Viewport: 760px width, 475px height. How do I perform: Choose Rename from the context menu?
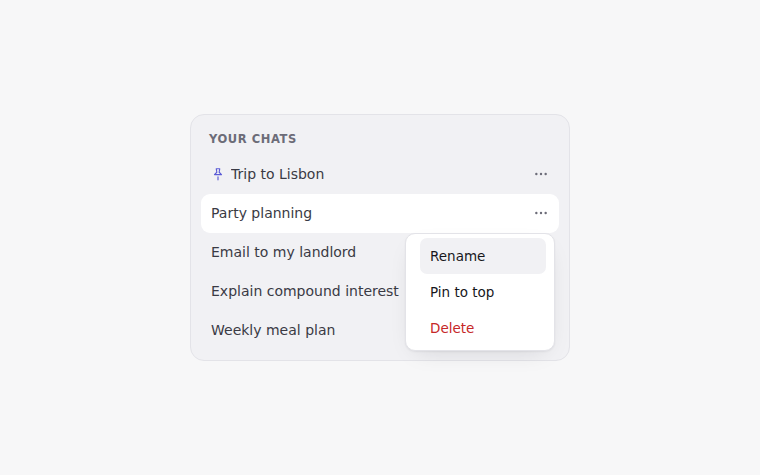483,256
